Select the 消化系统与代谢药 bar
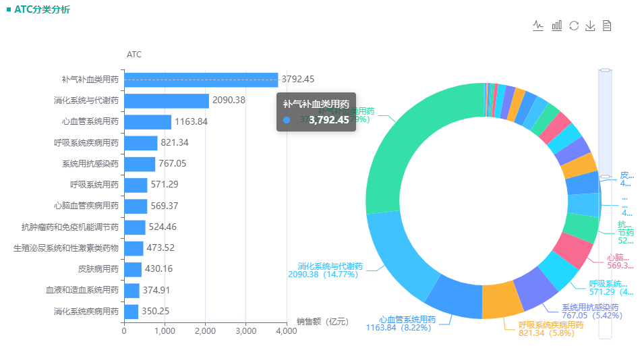 tap(166, 100)
